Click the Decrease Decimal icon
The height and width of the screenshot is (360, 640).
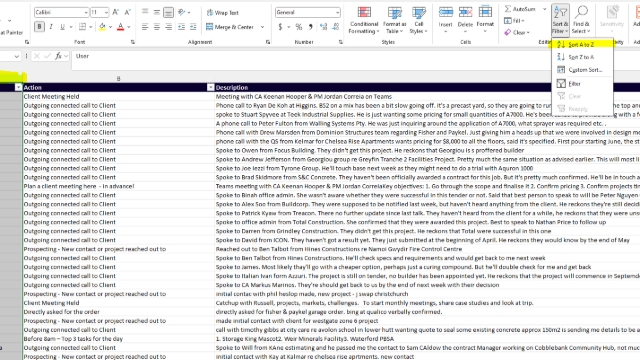pos(336,27)
